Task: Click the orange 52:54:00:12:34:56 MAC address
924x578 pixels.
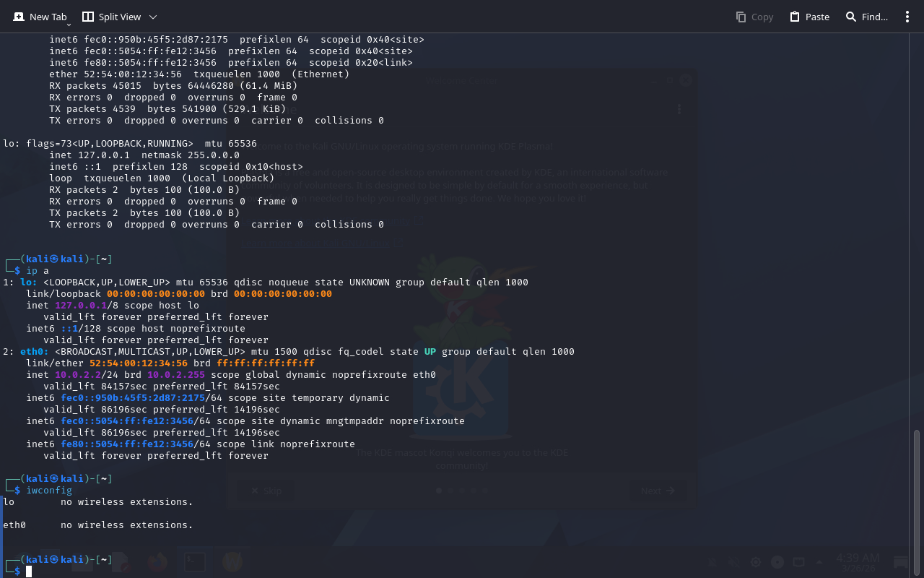Action: point(139,363)
